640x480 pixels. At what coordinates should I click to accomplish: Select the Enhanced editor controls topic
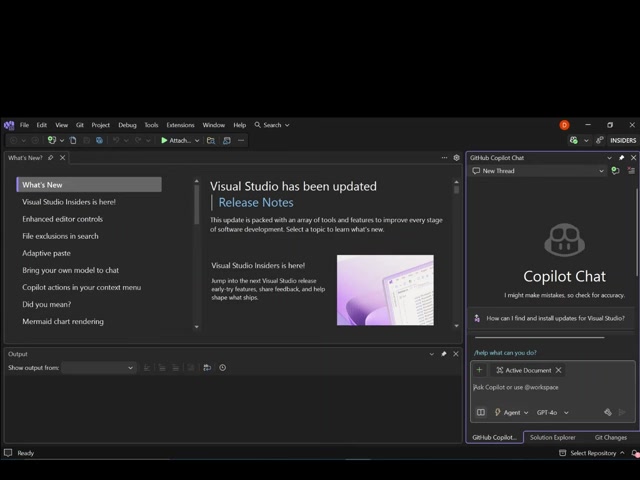62,219
